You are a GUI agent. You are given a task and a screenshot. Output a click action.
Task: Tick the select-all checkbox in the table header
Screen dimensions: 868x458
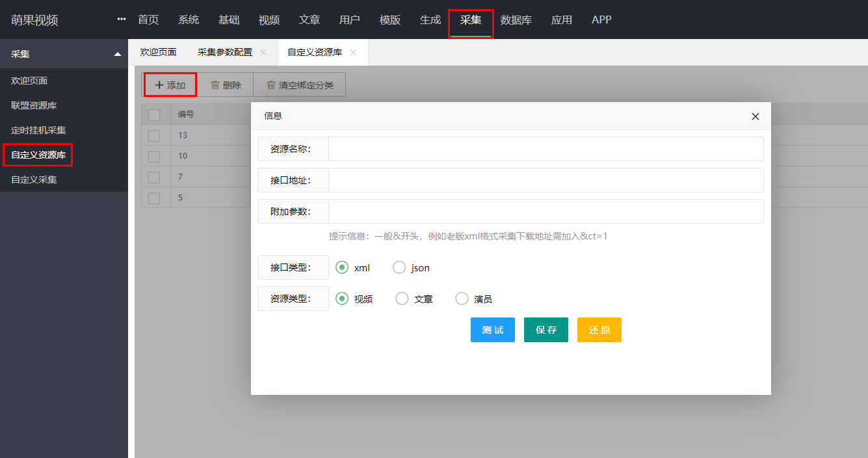(154, 115)
